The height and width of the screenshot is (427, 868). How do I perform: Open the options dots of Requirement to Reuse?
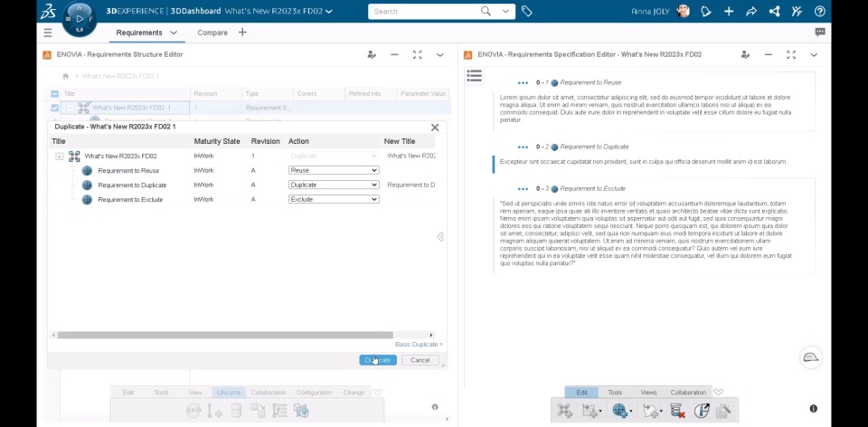pyautogui.click(x=523, y=82)
